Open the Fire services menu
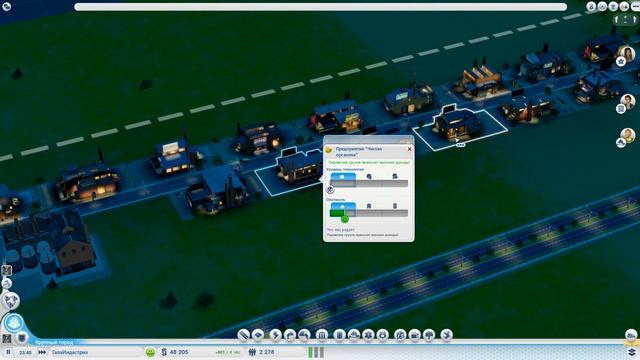The height and width of the screenshot is (360, 640). 354,335
